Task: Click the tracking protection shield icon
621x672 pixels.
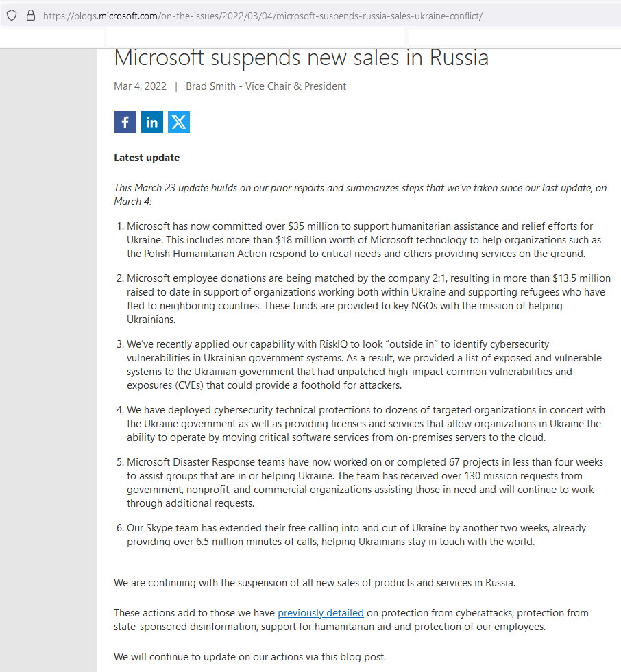Action: [x=12, y=16]
